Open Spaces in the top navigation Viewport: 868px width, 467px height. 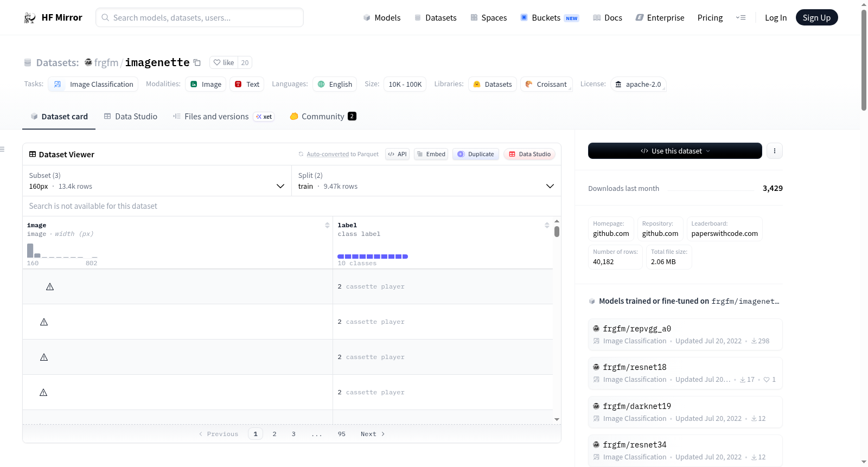click(x=489, y=18)
